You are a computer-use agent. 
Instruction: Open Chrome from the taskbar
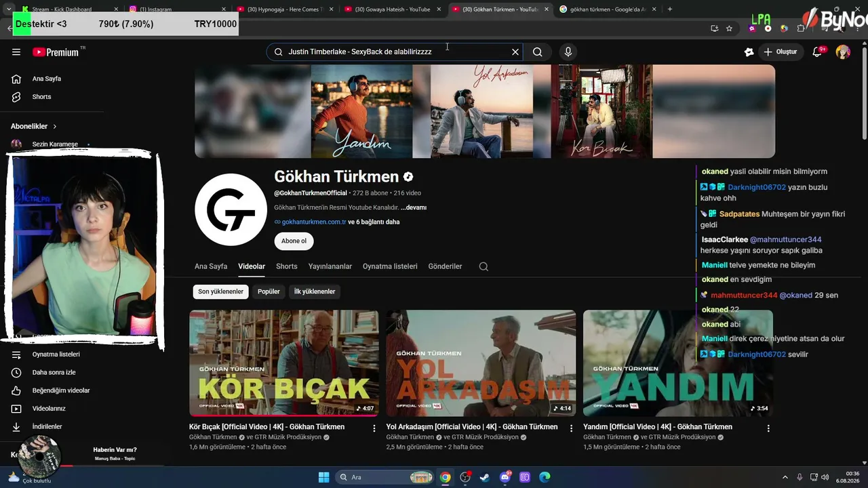pos(445,477)
